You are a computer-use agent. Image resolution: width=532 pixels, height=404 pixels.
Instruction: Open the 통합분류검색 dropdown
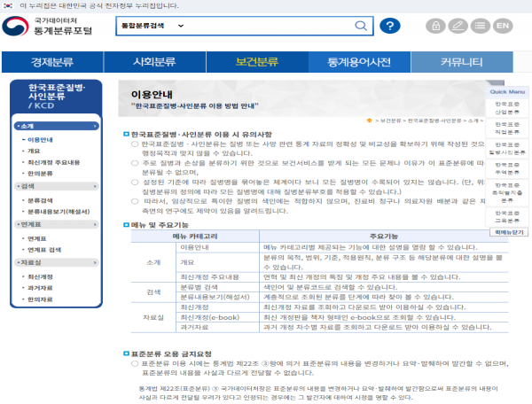click(x=155, y=26)
